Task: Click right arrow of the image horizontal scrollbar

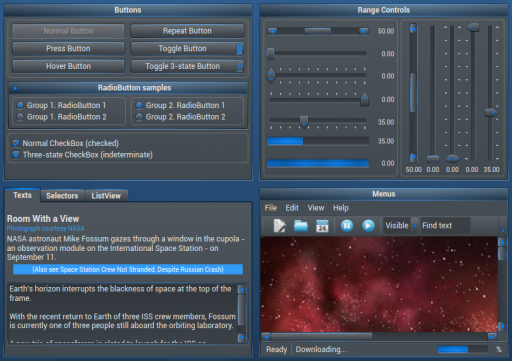Action: click(x=492, y=337)
